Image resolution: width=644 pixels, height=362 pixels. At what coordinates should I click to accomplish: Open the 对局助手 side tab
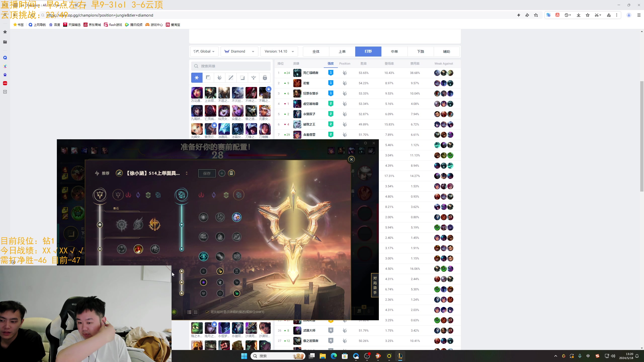(375, 285)
